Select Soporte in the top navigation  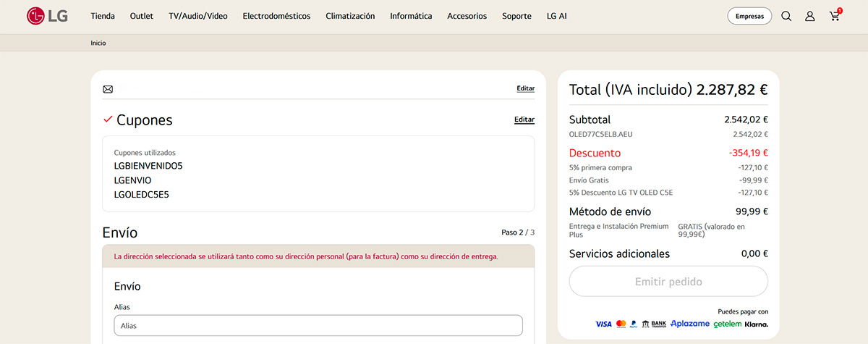coord(516,16)
